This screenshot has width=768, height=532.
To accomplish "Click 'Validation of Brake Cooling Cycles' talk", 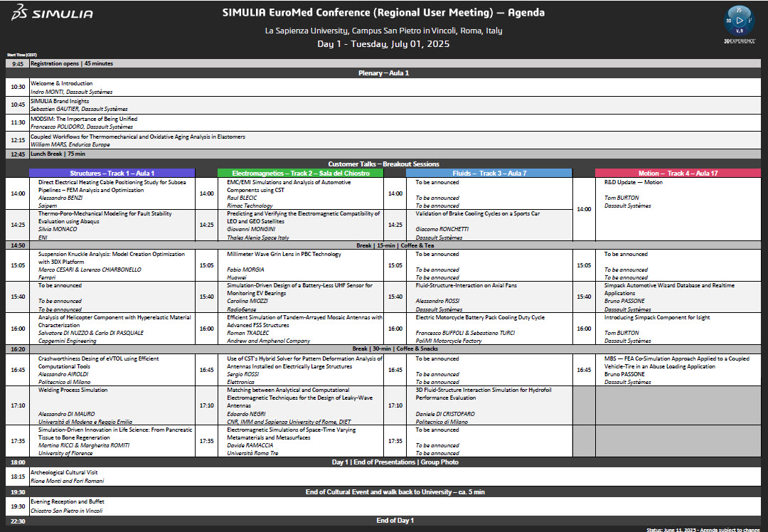I will pyautogui.click(x=478, y=213).
